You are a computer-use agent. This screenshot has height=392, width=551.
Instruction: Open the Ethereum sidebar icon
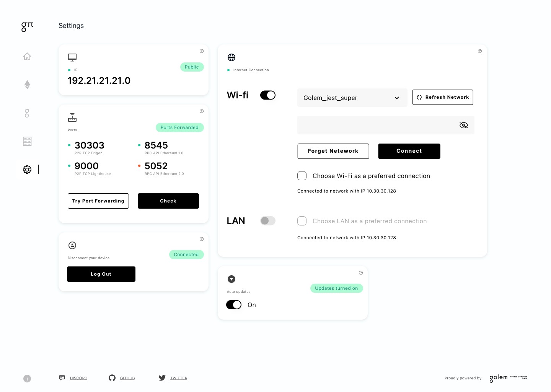pos(27,85)
